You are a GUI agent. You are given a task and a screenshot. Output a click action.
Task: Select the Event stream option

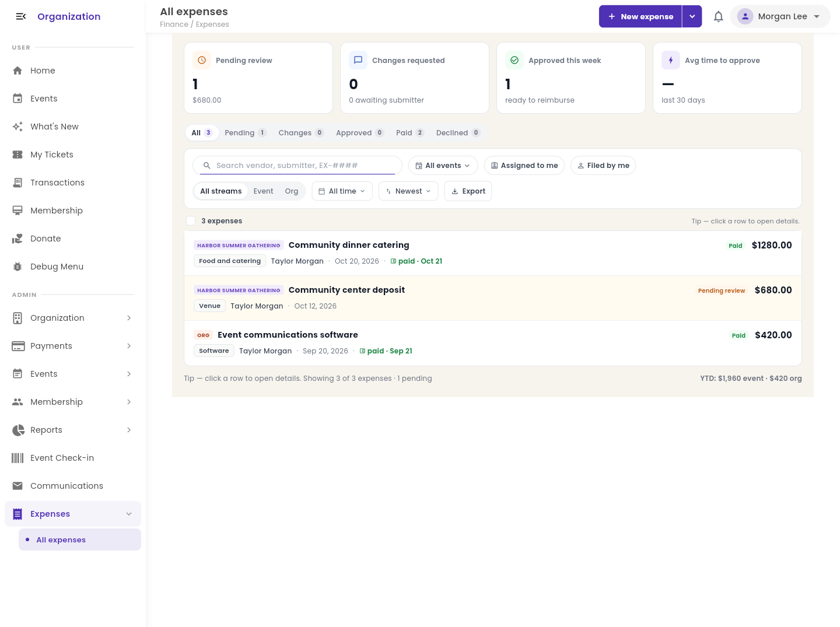click(263, 191)
